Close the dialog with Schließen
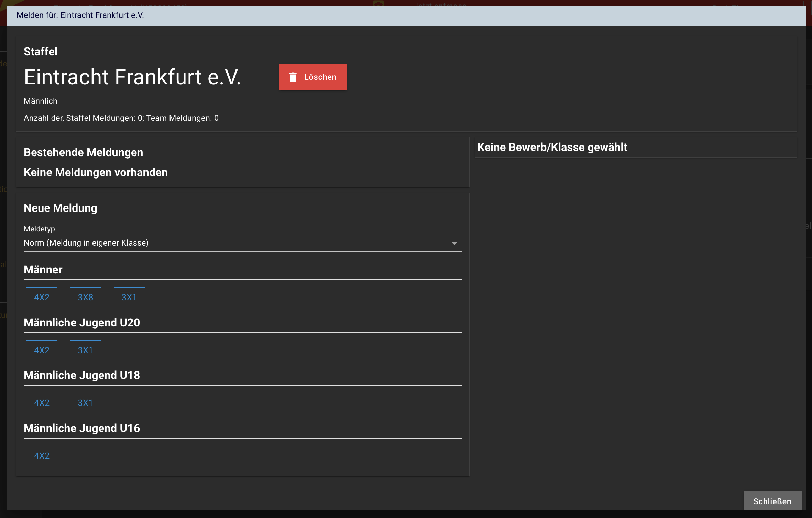Viewport: 812px width, 518px height. click(x=772, y=501)
